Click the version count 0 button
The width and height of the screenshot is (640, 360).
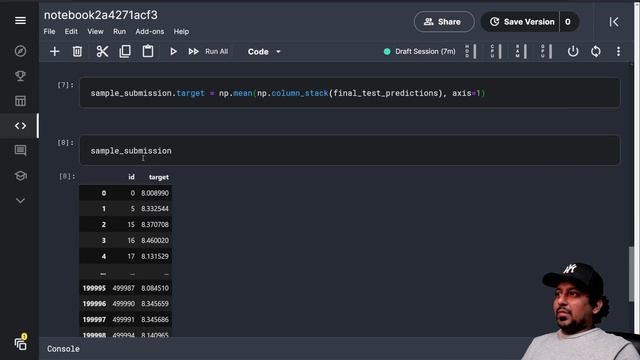[x=568, y=22]
